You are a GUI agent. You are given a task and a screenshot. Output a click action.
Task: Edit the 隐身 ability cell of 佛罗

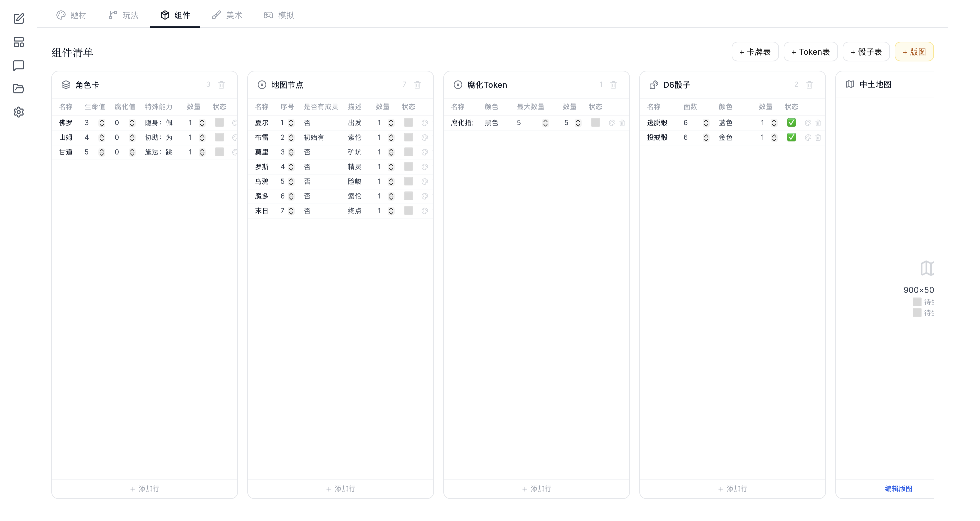pos(159,123)
